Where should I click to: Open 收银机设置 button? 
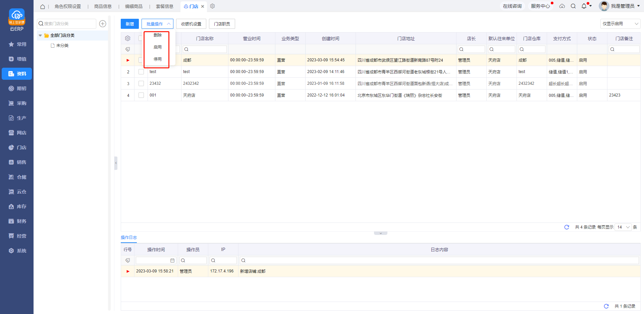(191, 24)
